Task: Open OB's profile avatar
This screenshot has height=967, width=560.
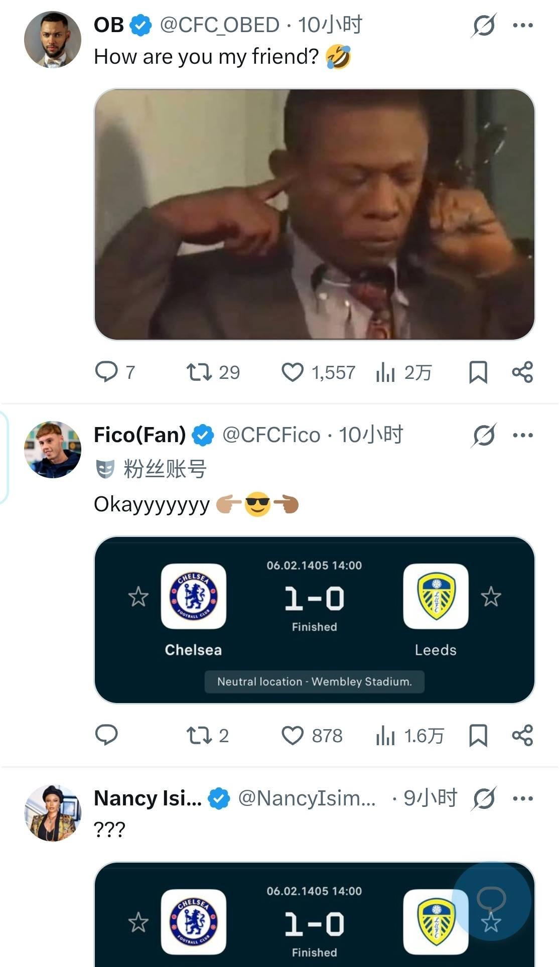Action: [53, 40]
